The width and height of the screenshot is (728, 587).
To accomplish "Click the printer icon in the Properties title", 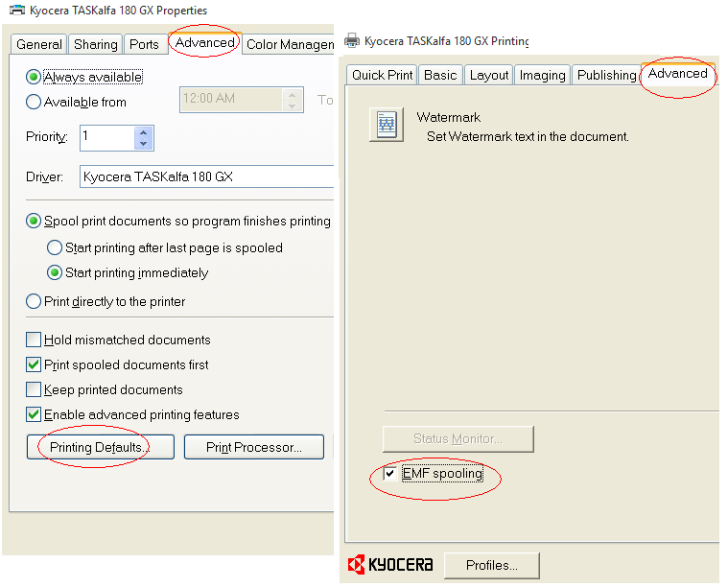I will 17,10.
